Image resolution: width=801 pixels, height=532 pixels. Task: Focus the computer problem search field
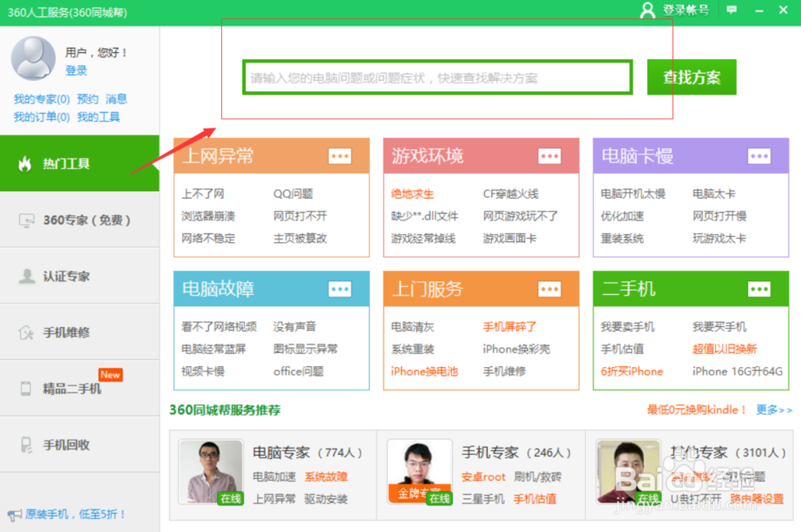click(437, 78)
